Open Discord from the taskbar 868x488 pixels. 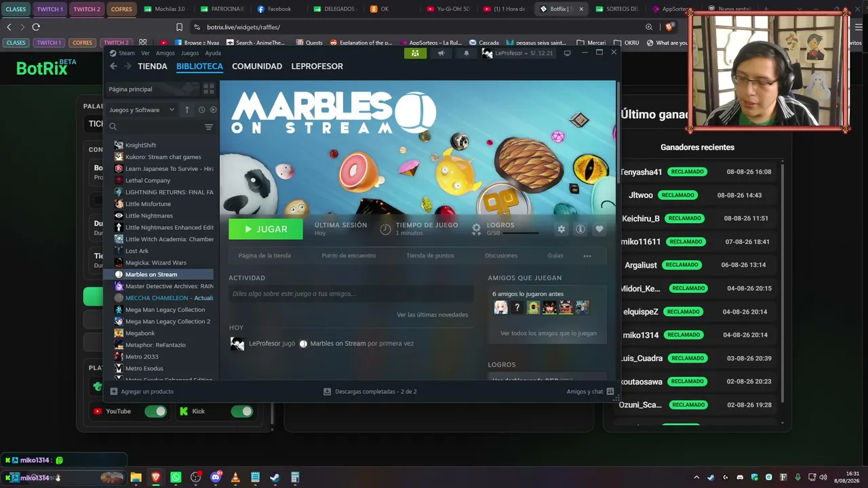click(x=216, y=478)
